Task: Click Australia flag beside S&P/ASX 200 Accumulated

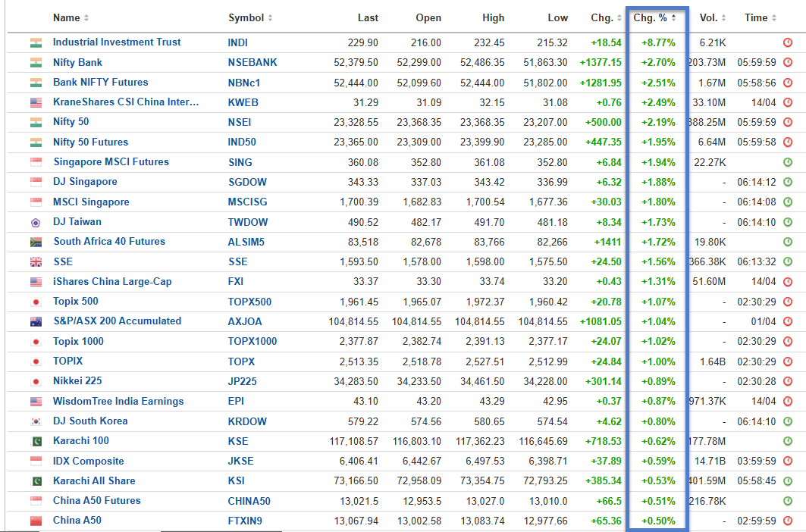Action: coord(36,322)
